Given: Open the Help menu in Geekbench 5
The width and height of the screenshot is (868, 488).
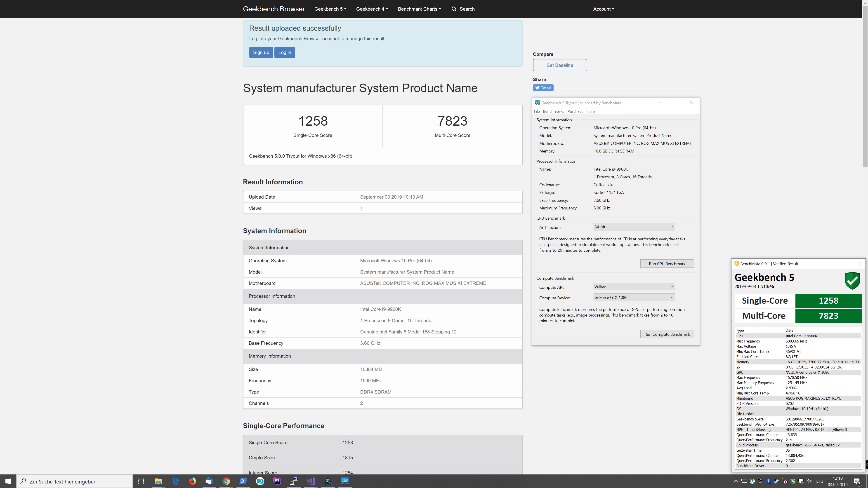Looking at the screenshot, I should pos(590,111).
